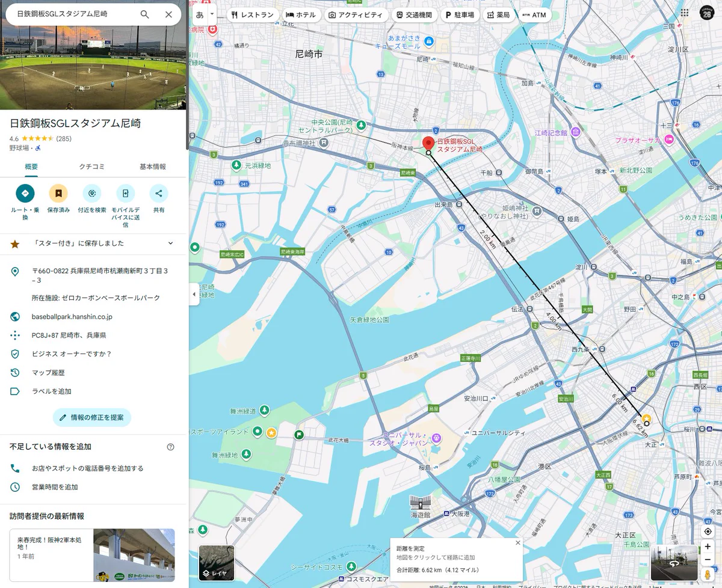The image size is (722, 588).
Task: Open the ルート・乗換 directions button
Action: (25, 193)
